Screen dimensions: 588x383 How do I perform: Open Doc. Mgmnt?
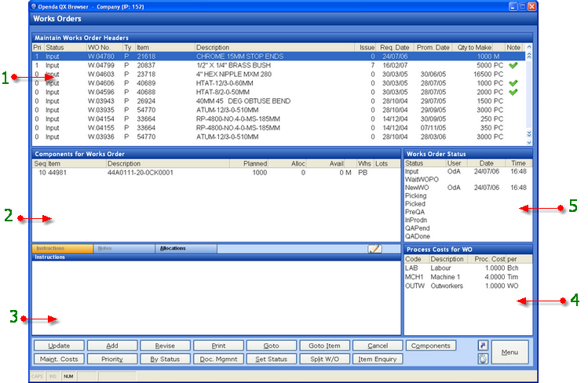coord(218,359)
